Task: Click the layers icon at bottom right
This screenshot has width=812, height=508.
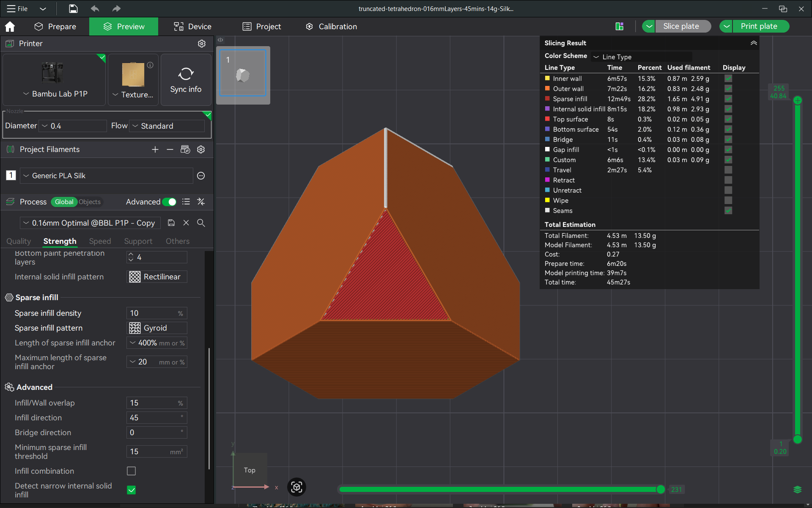Action: 798,490
